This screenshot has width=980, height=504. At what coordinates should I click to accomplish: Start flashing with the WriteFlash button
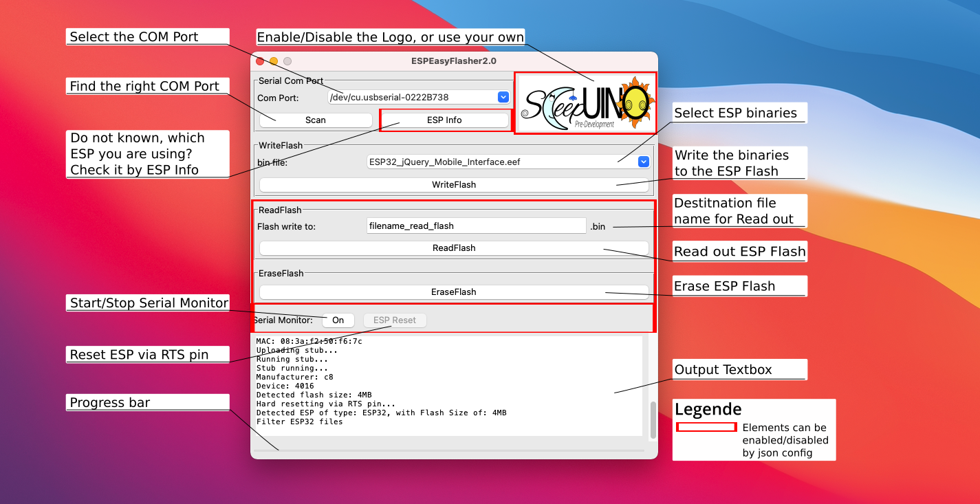coord(453,185)
